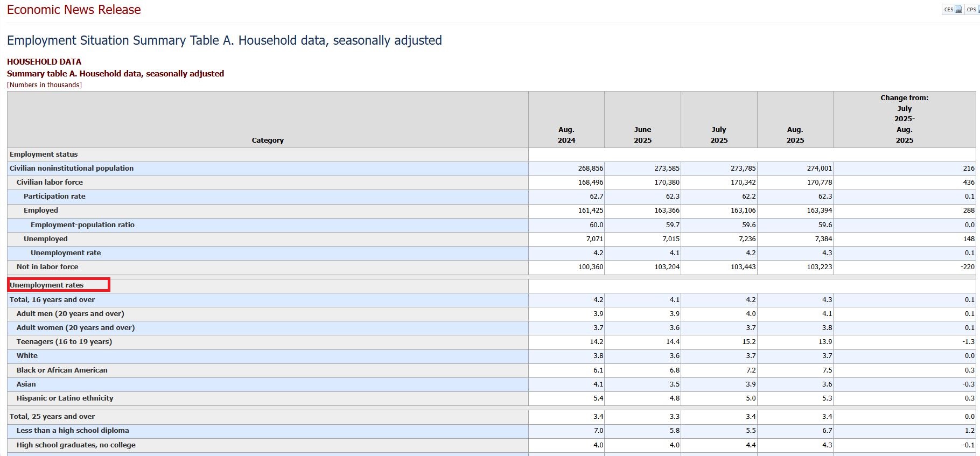Select the "Teenagers (16 to 19 years)" label
Image resolution: width=980 pixels, height=456 pixels.
tap(65, 342)
